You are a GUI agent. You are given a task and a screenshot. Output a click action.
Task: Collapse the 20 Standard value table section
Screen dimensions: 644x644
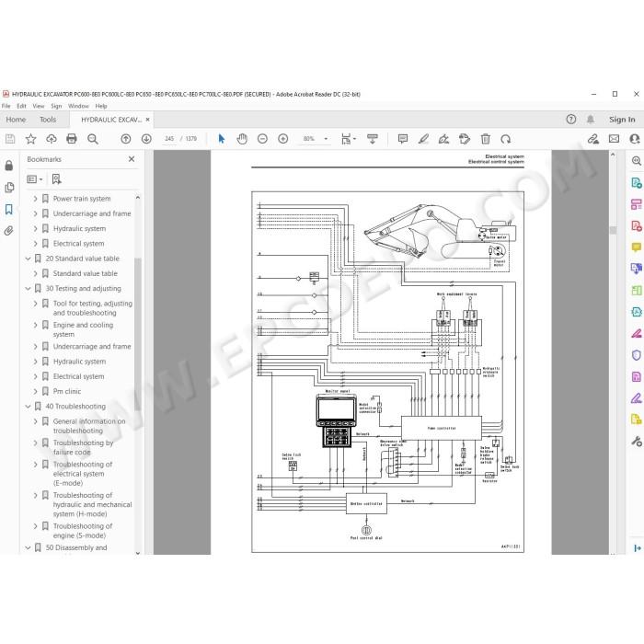point(28,259)
